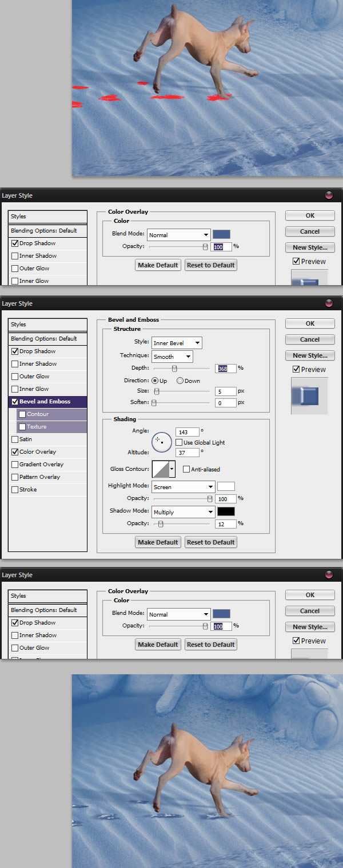
Task: Enable the Texture sub-option checkbox
Action: click(x=22, y=427)
